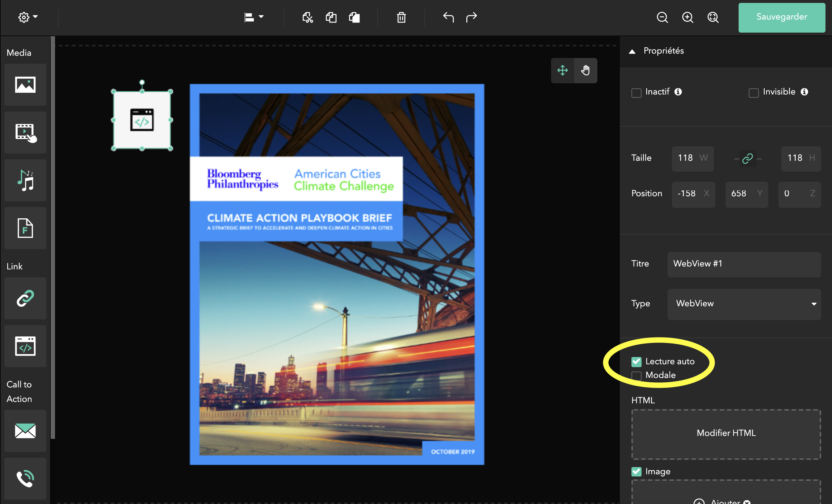Undo the last action
Screen dimensions: 832x504
(x=448, y=17)
